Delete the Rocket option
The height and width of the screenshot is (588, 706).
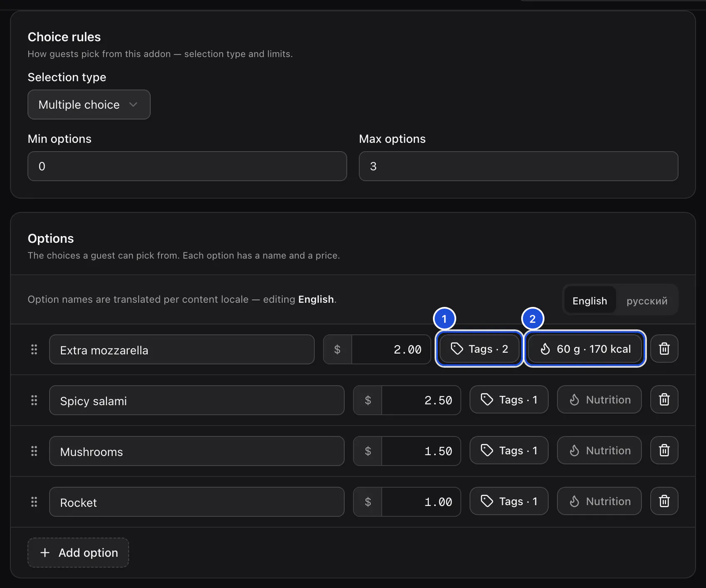pyautogui.click(x=664, y=501)
